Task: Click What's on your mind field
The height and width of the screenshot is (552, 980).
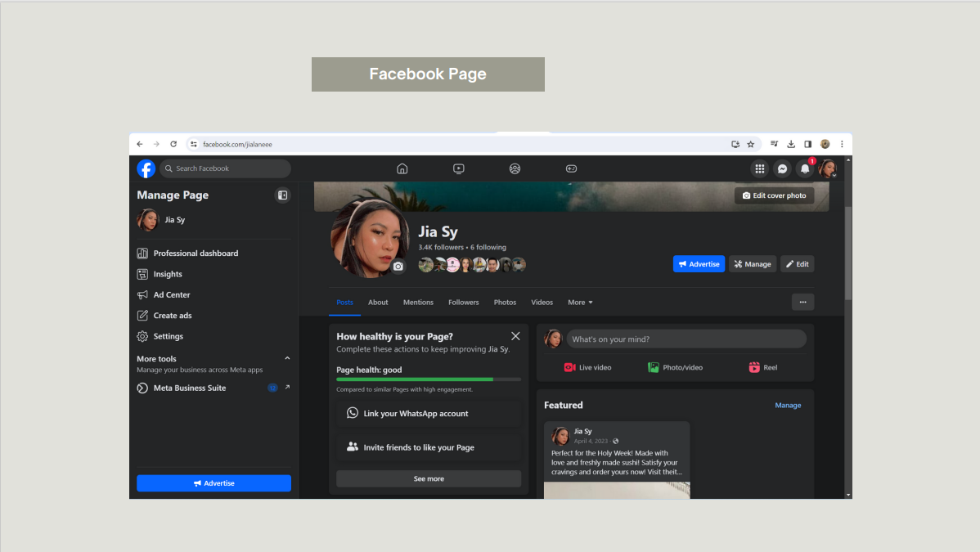Action: 686,339
